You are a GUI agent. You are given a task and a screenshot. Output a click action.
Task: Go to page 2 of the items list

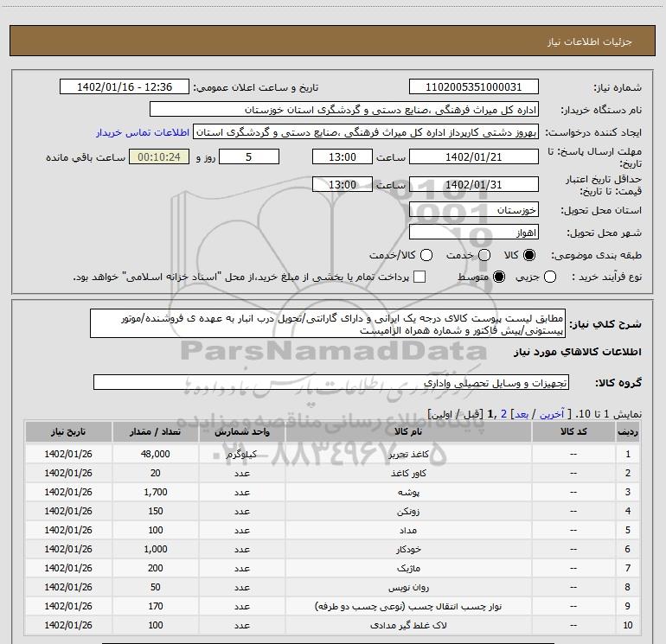503,414
